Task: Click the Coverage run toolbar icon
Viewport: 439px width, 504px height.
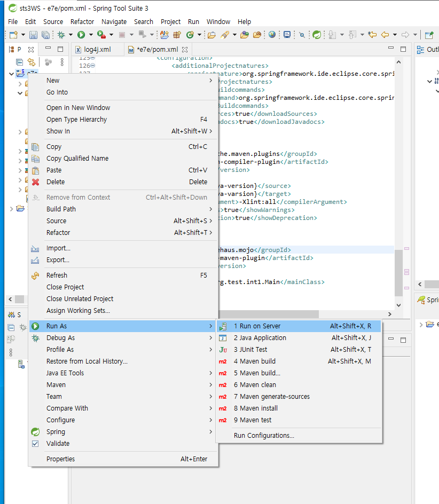Action: coord(101,35)
